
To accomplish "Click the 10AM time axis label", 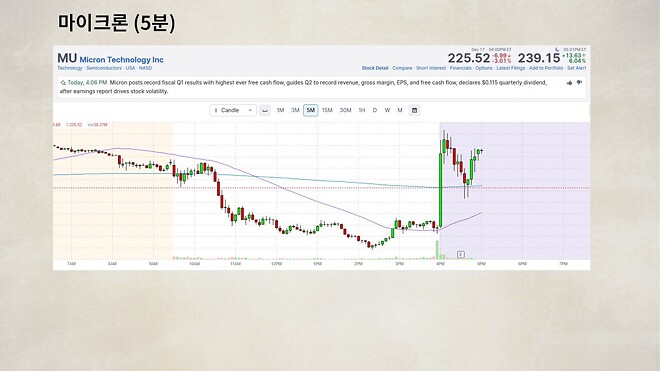I will (194, 264).
